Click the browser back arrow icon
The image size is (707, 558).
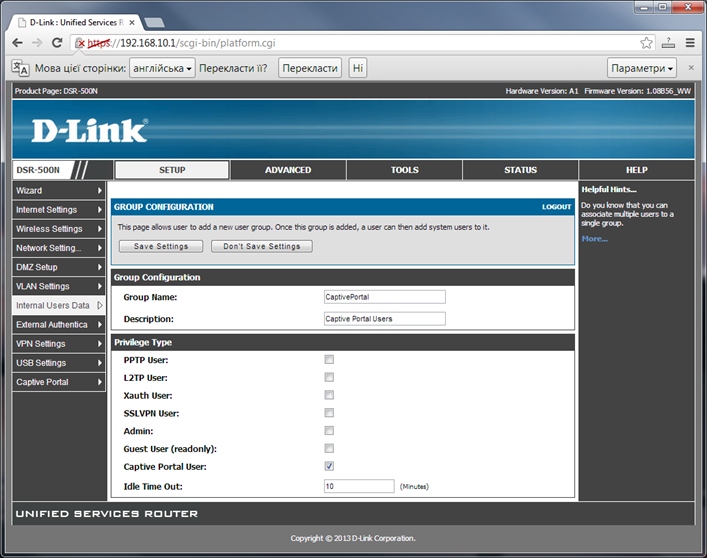coord(16,43)
